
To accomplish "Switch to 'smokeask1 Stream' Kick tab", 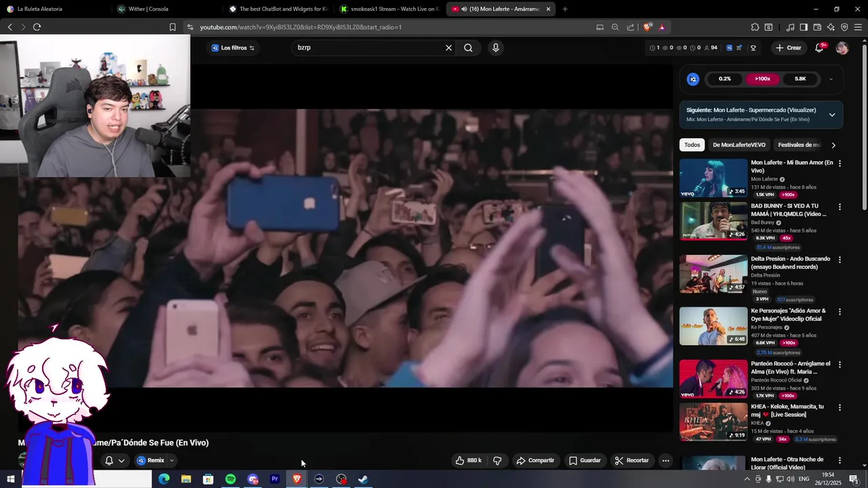I will point(389,9).
